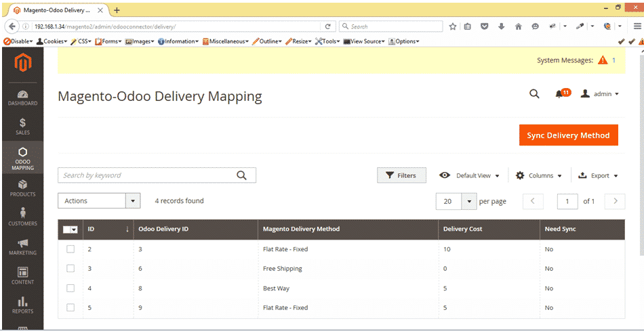Open the Export dropdown
The width and height of the screenshot is (644, 331).
pyautogui.click(x=598, y=175)
